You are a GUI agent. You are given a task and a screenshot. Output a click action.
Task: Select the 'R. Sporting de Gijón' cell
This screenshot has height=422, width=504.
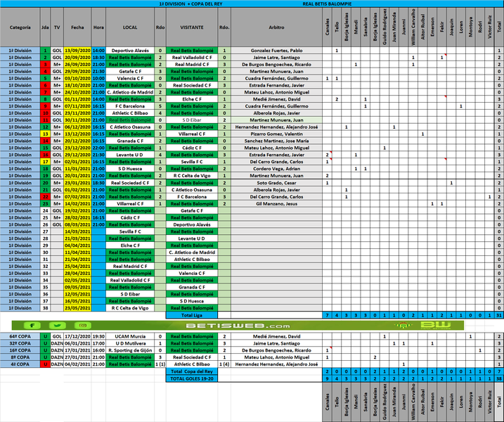(x=130, y=350)
